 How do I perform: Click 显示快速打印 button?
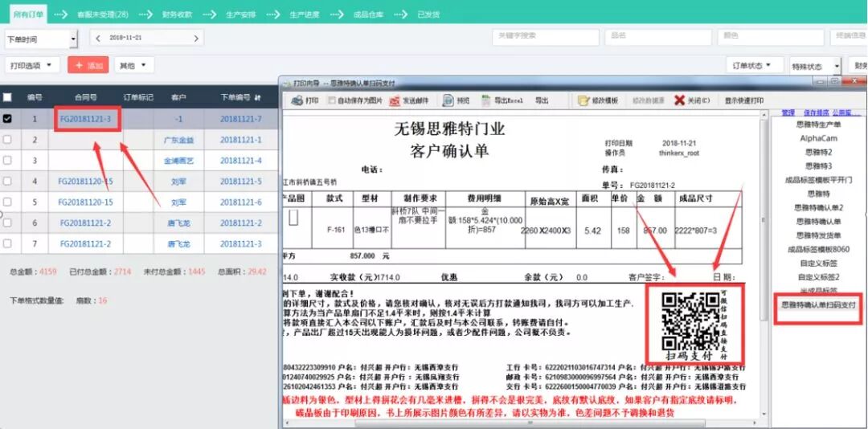tap(743, 100)
